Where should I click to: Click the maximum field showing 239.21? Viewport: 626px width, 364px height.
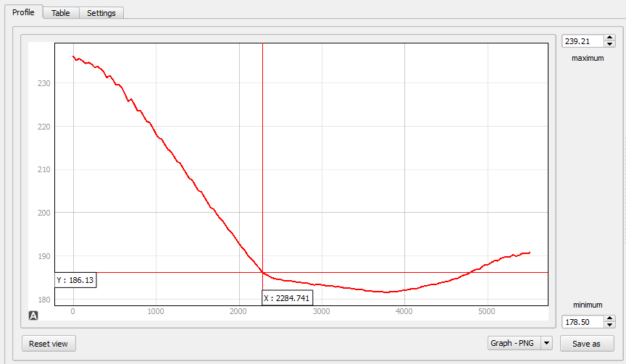[x=582, y=41]
